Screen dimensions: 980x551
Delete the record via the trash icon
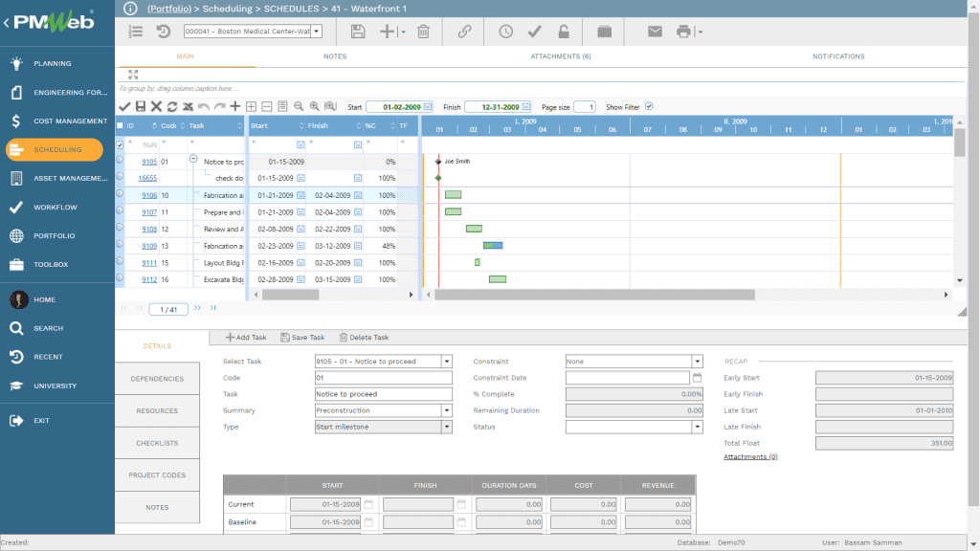pos(423,31)
